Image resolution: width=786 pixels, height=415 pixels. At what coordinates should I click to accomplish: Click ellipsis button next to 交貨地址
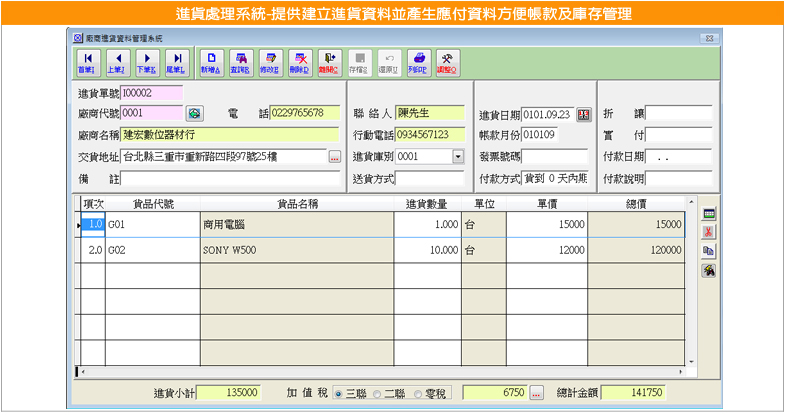(335, 157)
